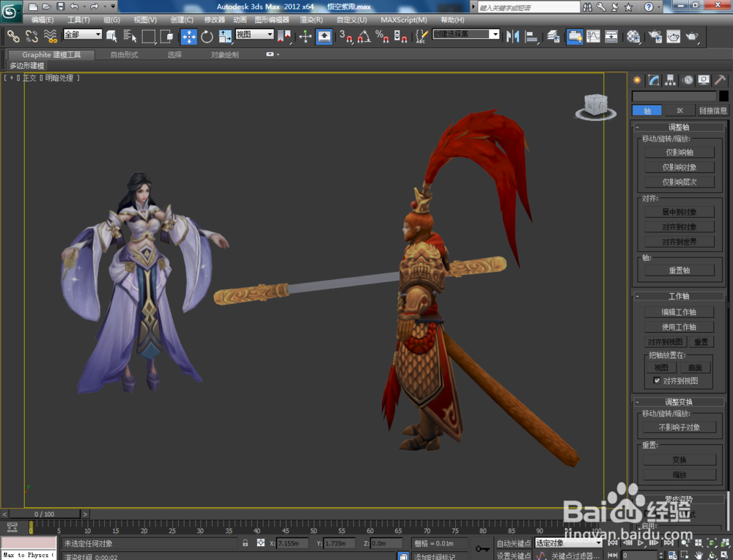Open the Quick Access toolbar customize arrow
The width and height of the screenshot is (733, 560).
[113, 6]
